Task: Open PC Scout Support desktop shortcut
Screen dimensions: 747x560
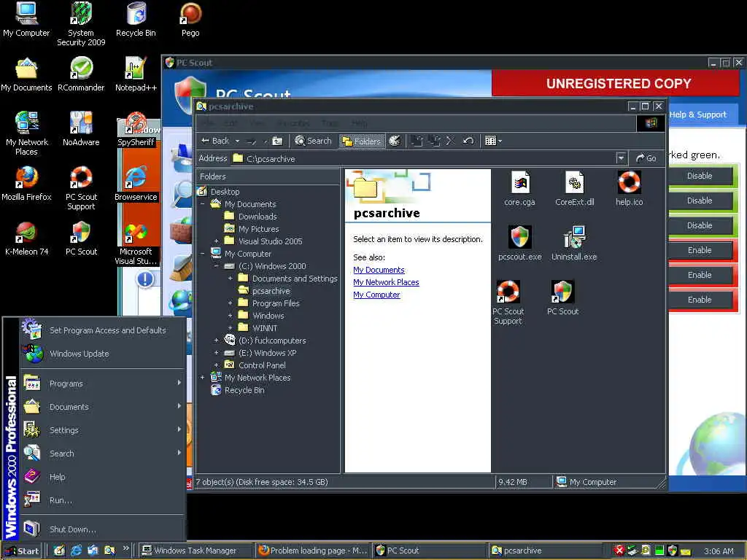Action: [x=81, y=188]
